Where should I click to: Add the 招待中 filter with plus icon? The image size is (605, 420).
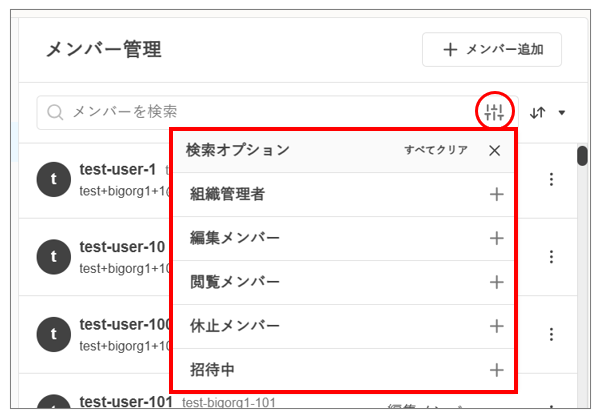pyautogui.click(x=496, y=370)
